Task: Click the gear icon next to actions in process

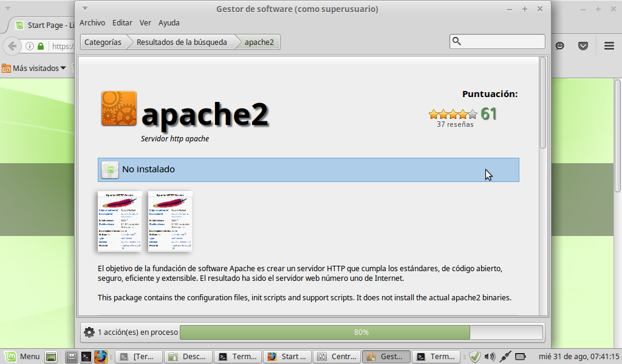Action: point(89,332)
